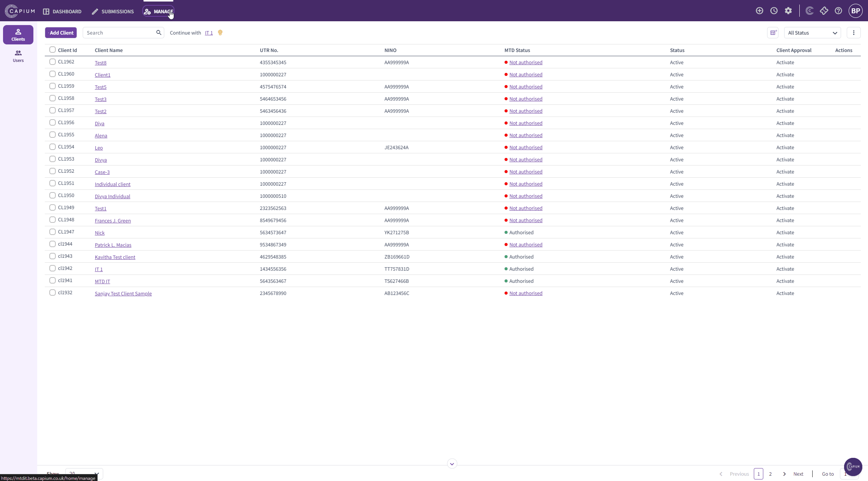Open the settings gear icon
This screenshot has width=868, height=481.
coord(788,11)
